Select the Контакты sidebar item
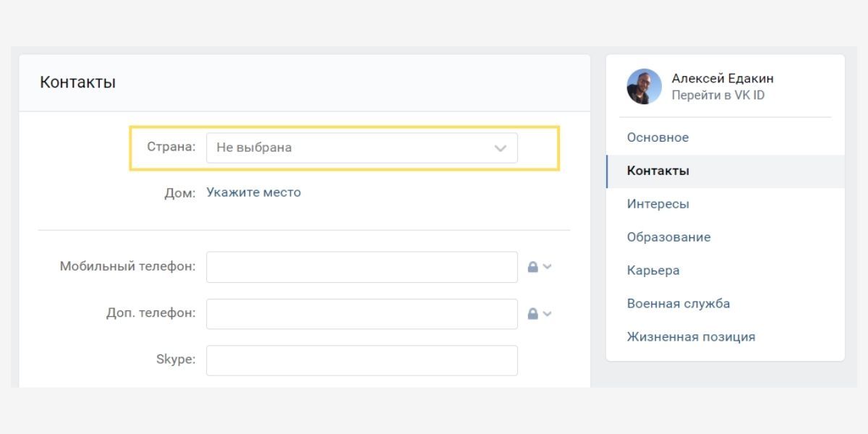This screenshot has width=868, height=434. click(658, 171)
